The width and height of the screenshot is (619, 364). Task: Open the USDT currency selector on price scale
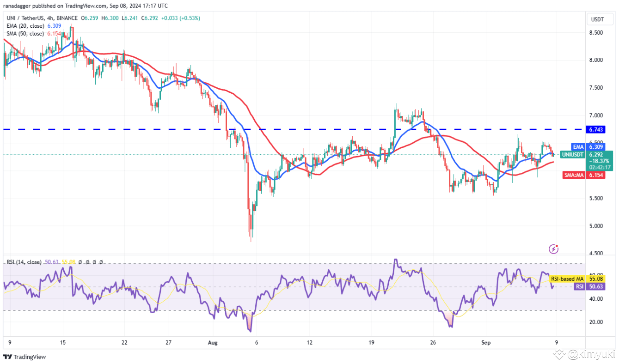pos(600,19)
